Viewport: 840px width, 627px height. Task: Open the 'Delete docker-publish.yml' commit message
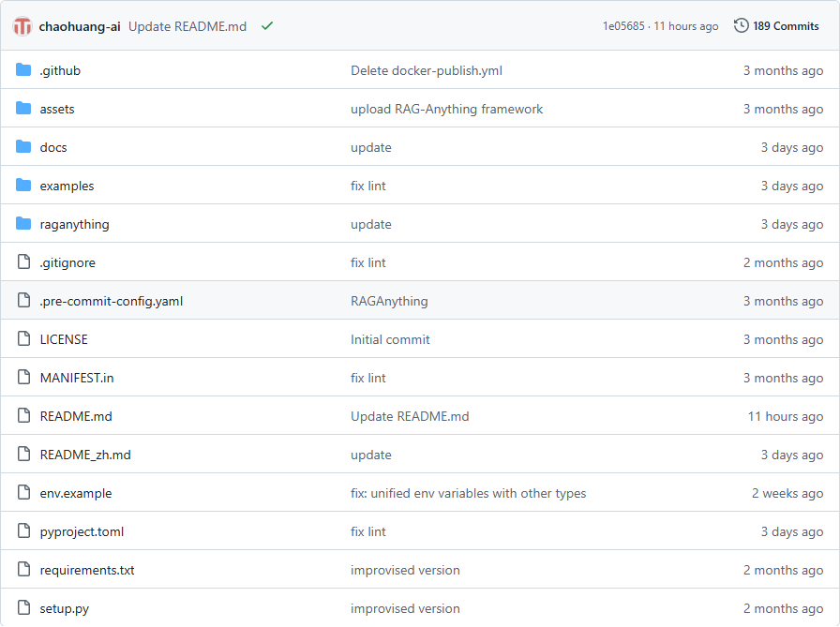[427, 70]
